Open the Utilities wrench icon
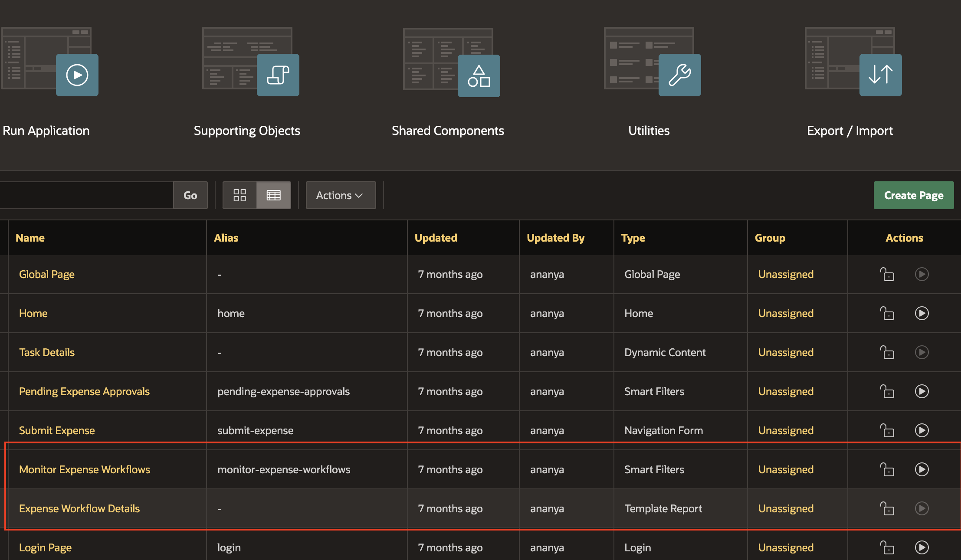The image size is (961, 560). pos(679,75)
